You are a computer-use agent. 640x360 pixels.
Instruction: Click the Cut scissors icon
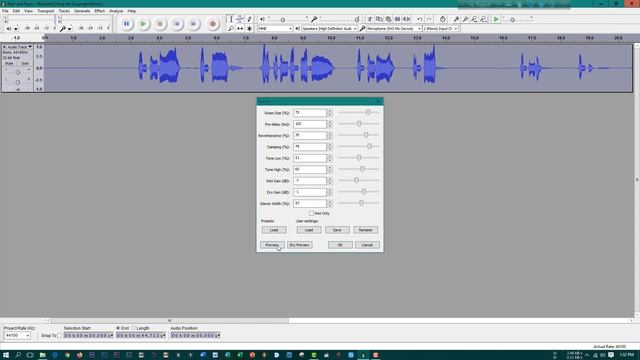click(370, 19)
